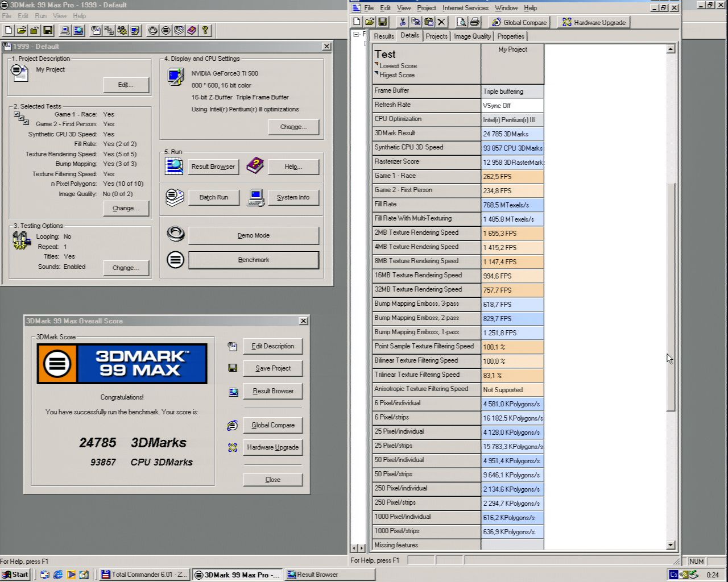Click Edit button under Project Description
Screen dimensions: 728x582
coord(126,85)
